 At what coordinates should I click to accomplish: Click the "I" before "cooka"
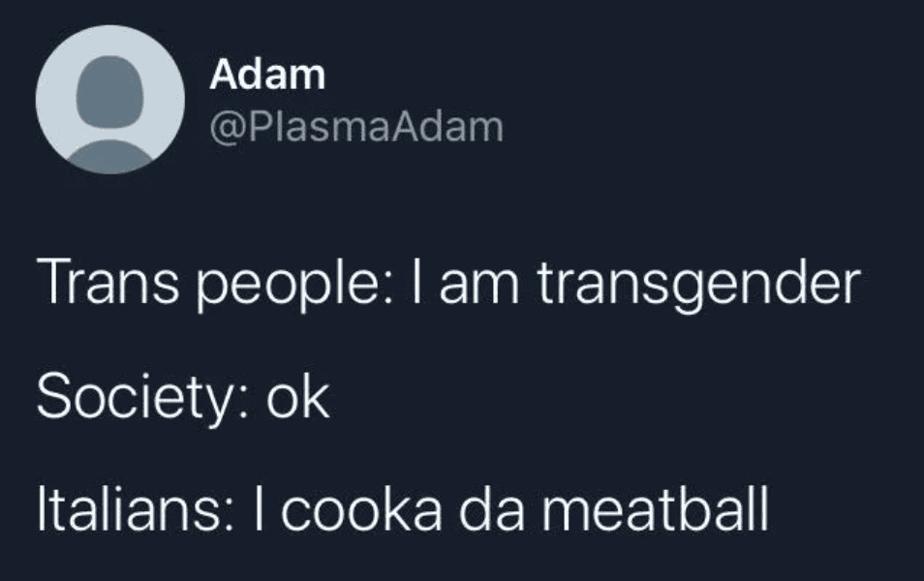tap(265, 510)
